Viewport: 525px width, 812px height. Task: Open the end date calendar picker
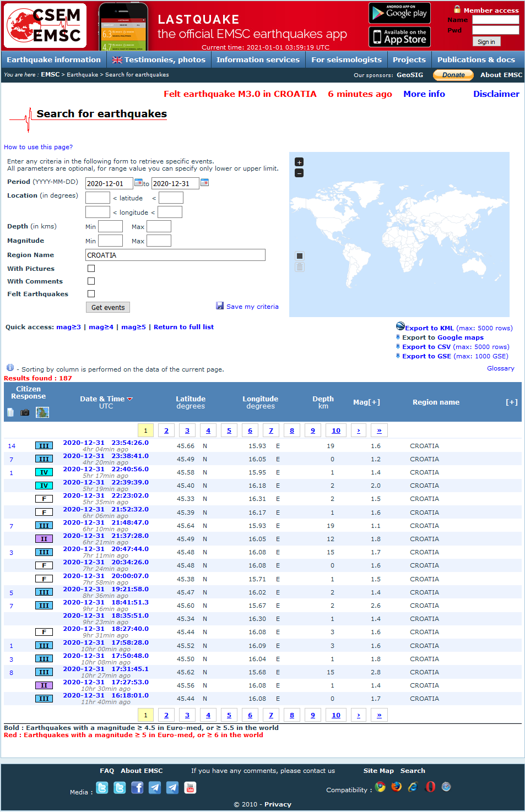tap(204, 183)
